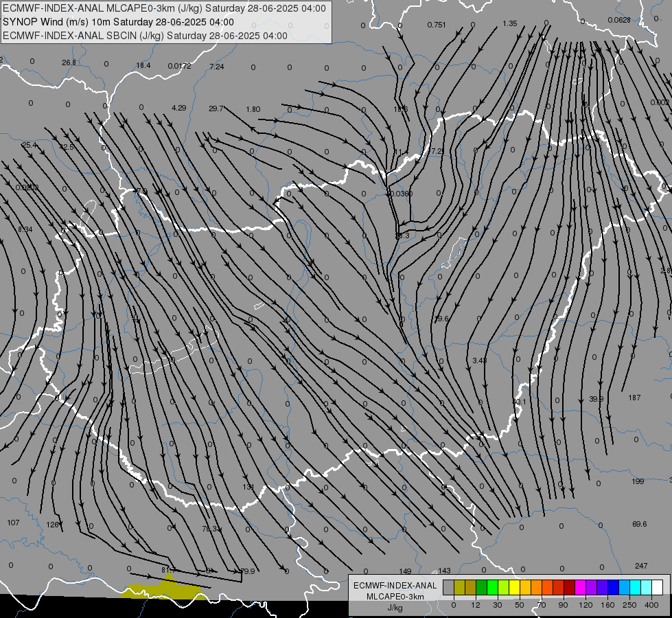
Task: Click the SBCIN title line
Action: coord(145,36)
